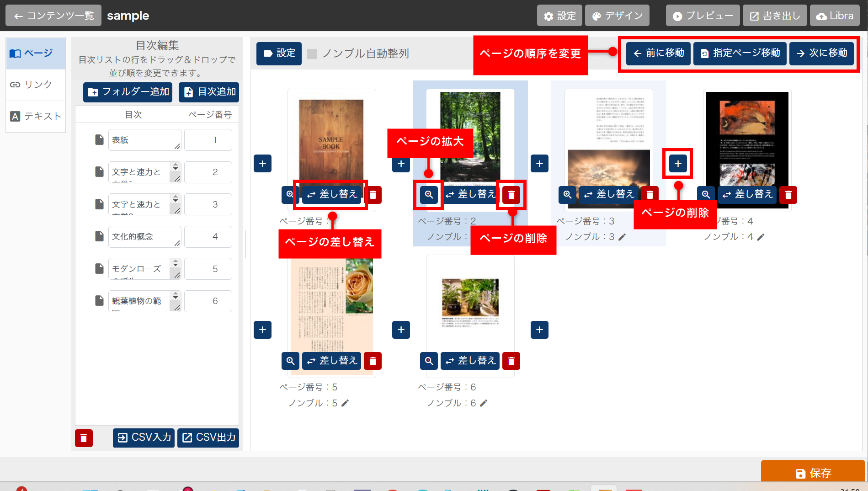Edit the nombre of page 3 with pencil icon
Viewport: 868px width, 491px height.
[x=622, y=237]
